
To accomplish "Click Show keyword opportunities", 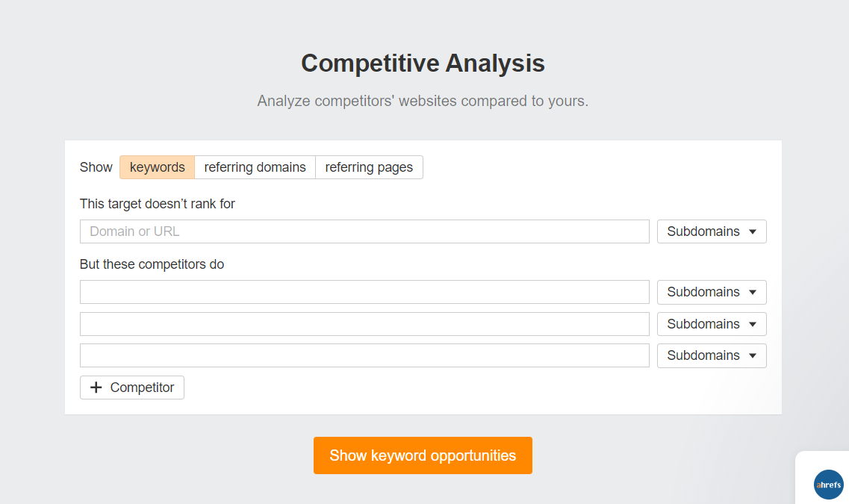I will (x=423, y=455).
